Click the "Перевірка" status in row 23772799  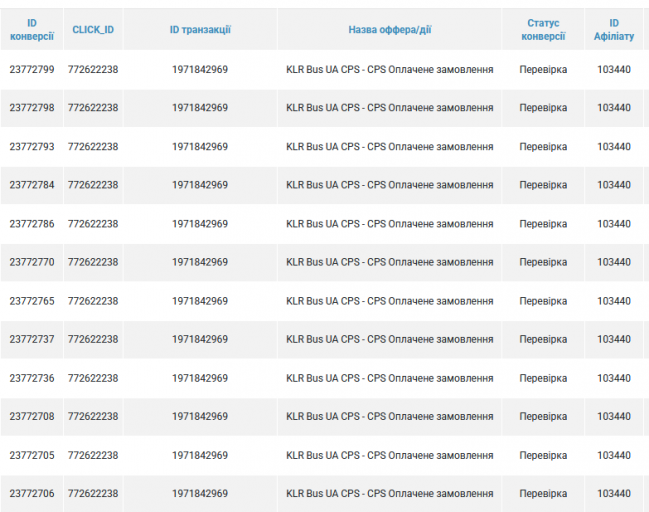pyautogui.click(x=543, y=70)
